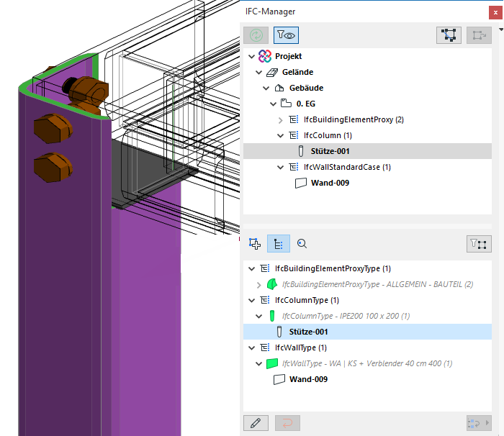The image size is (504, 436).
Task: Select Stütze-001 in the upper project tree
Action: 367,151
